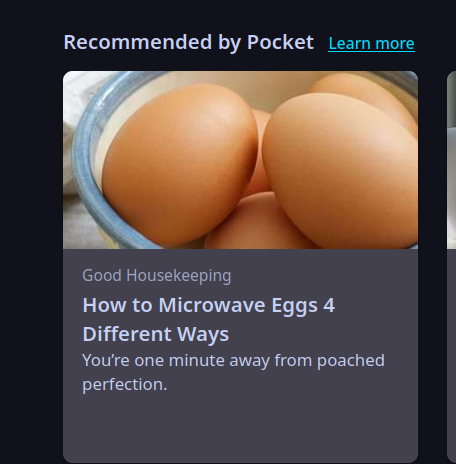Click the You're one minute away text line
456x464 pixels.
[x=233, y=360]
